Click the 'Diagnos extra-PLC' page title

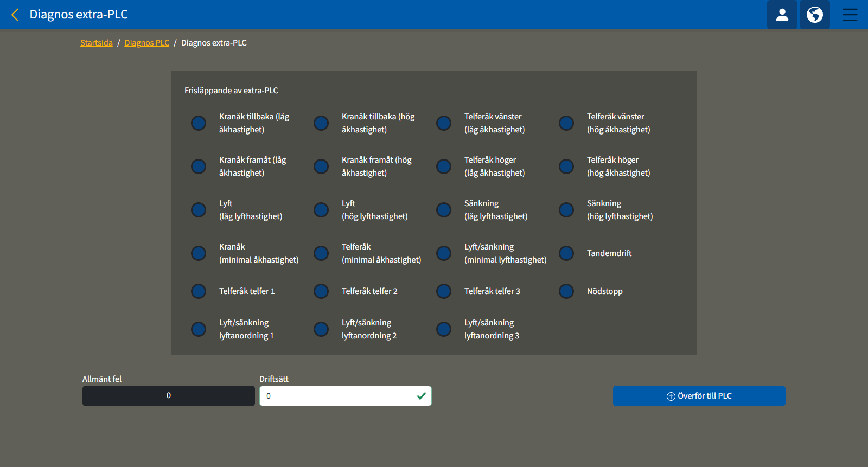pos(79,15)
